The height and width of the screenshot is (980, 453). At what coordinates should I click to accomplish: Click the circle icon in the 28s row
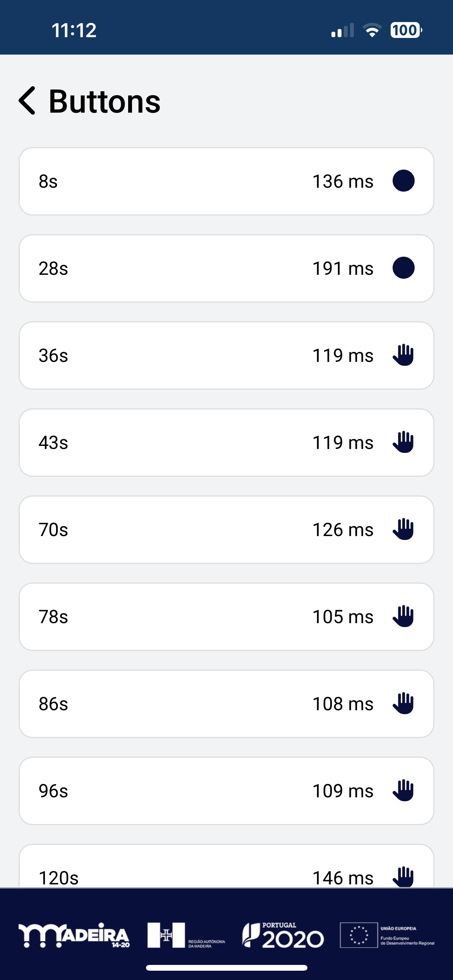tap(403, 268)
